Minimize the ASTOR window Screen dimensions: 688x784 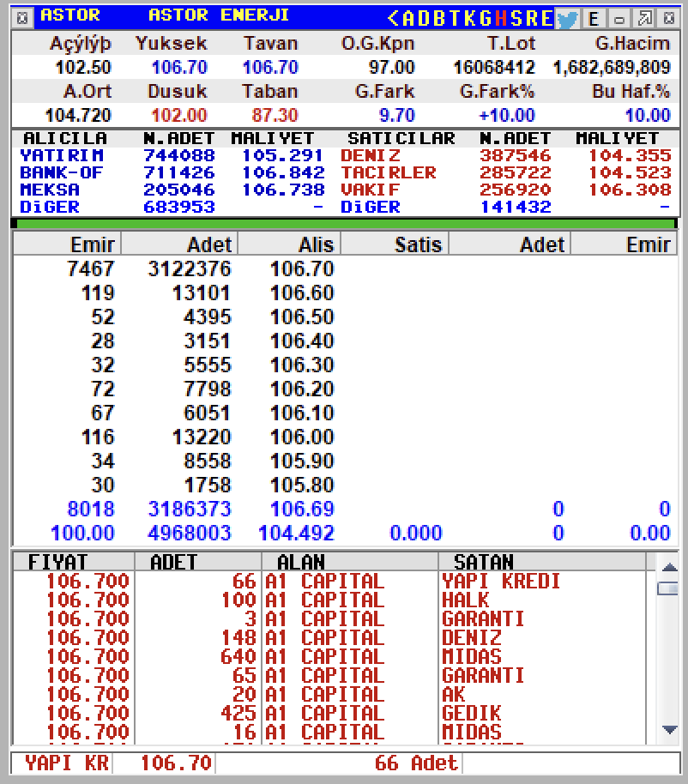point(619,19)
